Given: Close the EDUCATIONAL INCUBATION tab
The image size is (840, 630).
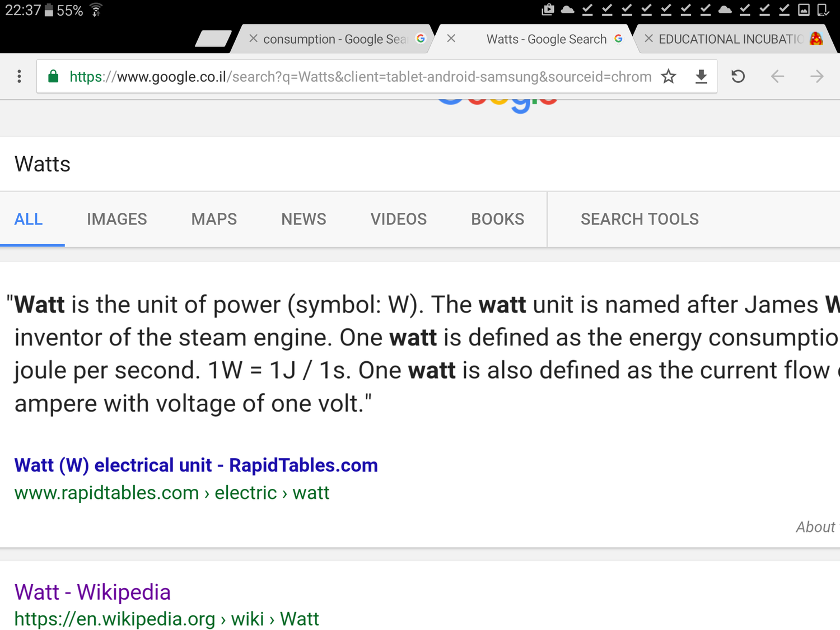Looking at the screenshot, I should 648,39.
